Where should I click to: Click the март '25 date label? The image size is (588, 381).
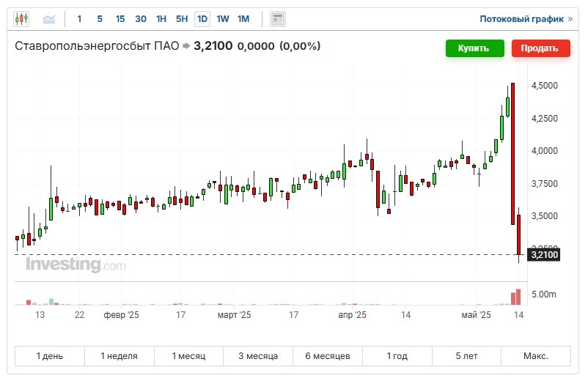click(x=234, y=315)
